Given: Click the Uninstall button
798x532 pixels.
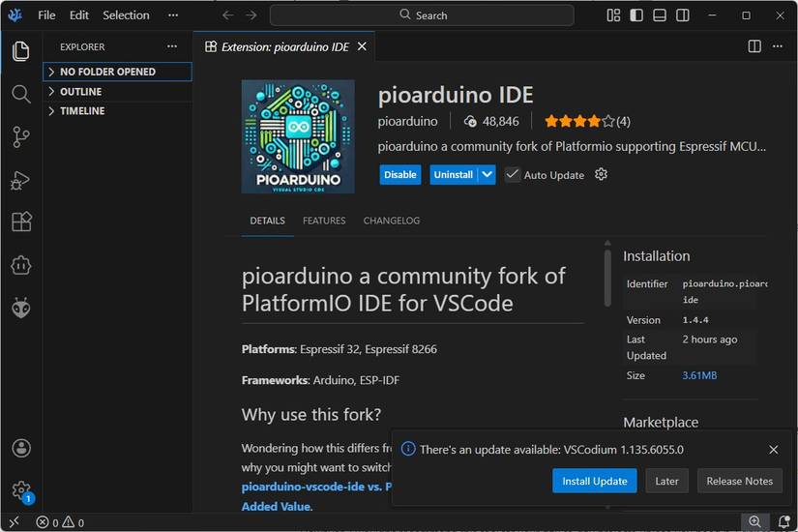Looking at the screenshot, I should [454, 175].
